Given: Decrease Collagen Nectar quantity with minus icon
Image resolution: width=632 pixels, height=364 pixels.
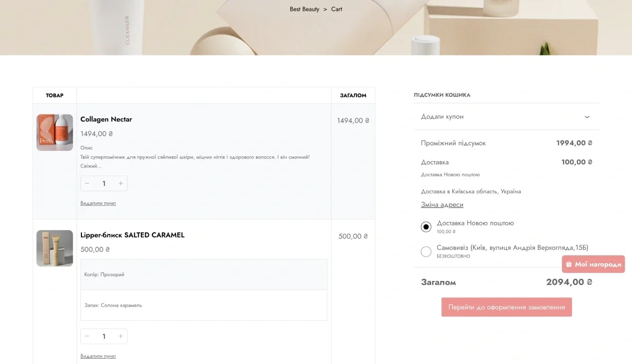Looking at the screenshot, I should [x=87, y=184].
